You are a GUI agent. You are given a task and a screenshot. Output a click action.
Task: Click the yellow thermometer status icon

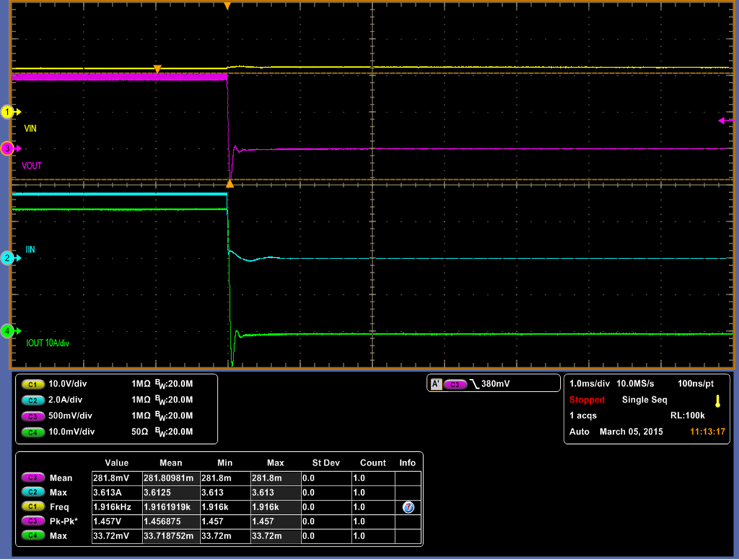click(x=717, y=401)
